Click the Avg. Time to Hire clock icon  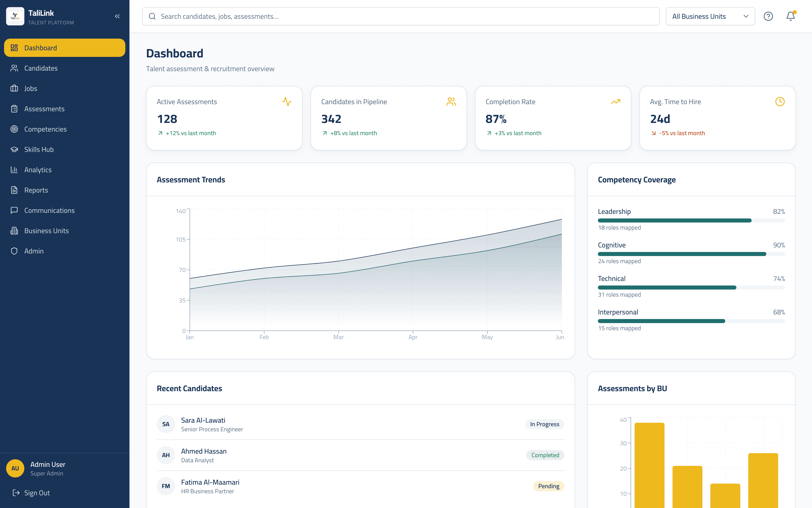coord(780,101)
